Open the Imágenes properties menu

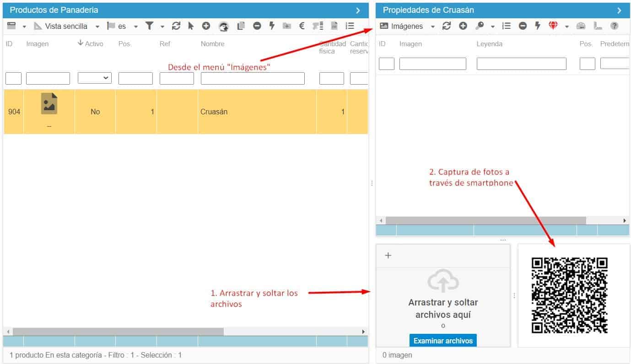click(x=407, y=26)
